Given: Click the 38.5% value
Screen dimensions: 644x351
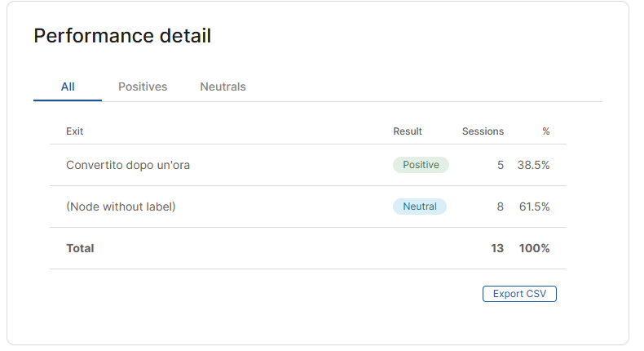Looking at the screenshot, I should (x=533, y=165).
